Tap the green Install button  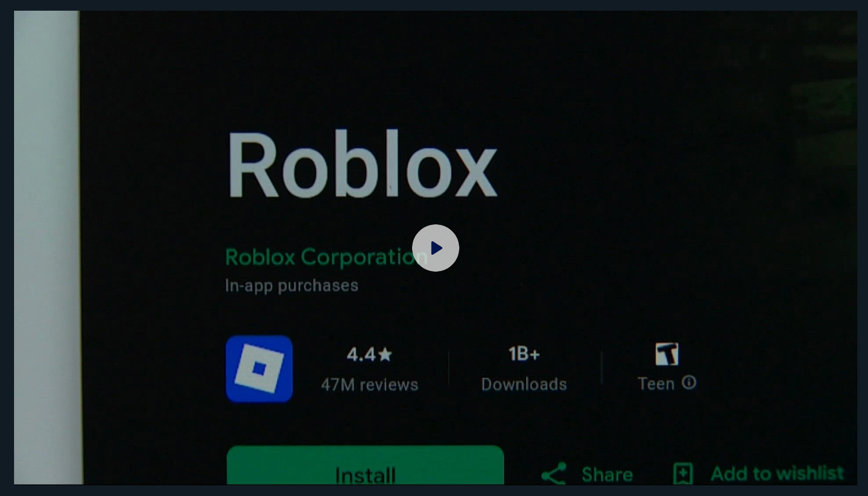365,465
